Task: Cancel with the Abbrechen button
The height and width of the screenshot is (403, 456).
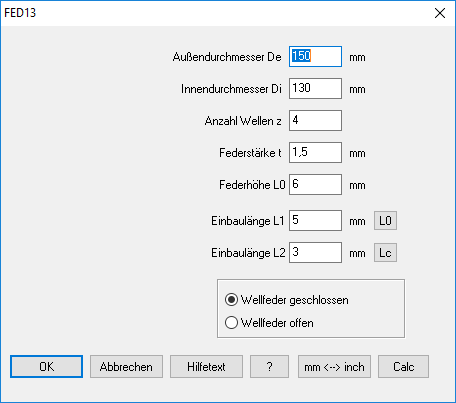Action: (x=126, y=367)
